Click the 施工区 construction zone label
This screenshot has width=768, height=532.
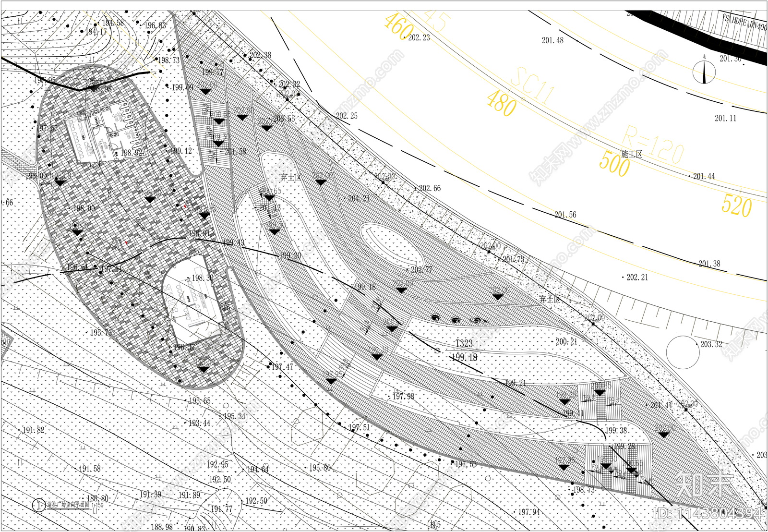(x=632, y=154)
